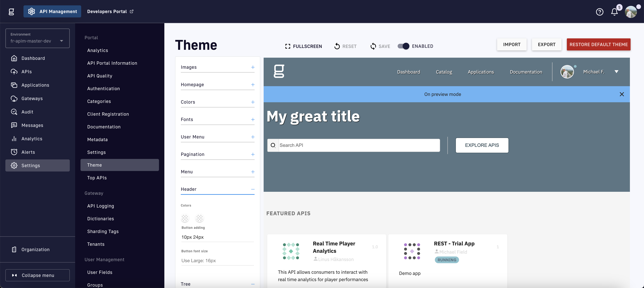The height and width of the screenshot is (288, 644).
Task: Click the help question mark icon
Action: tap(600, 12)
